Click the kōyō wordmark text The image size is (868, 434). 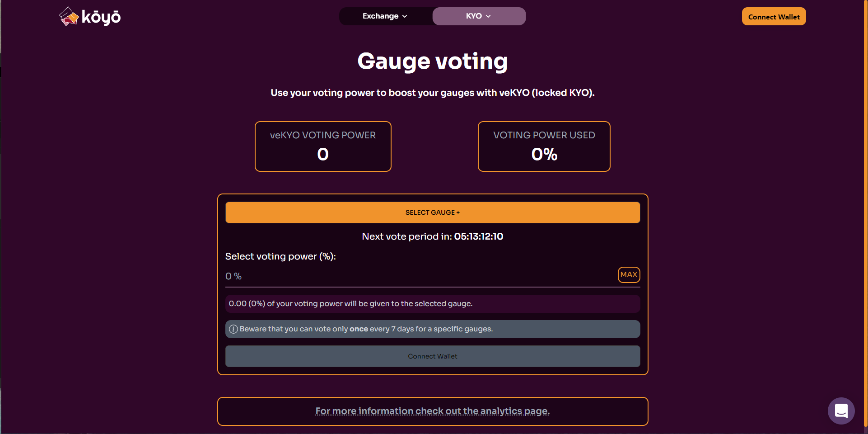(x=101, y=17)
